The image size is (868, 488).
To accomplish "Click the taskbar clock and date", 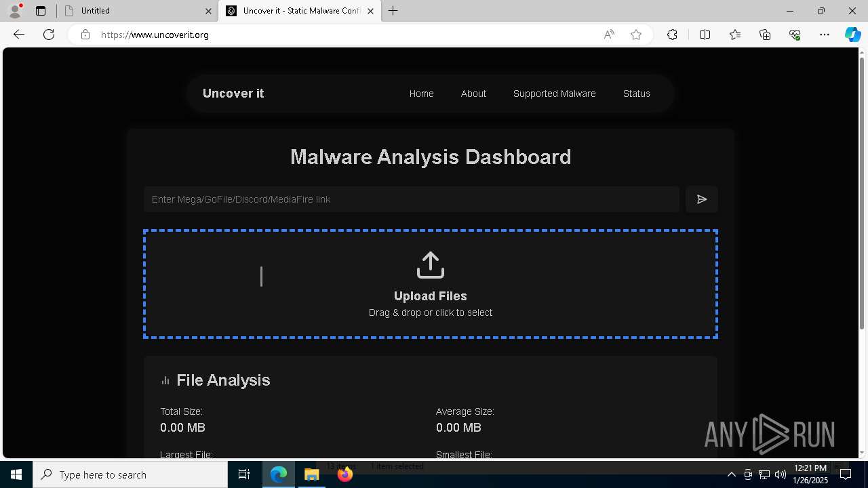I will [x=810, y=474].
